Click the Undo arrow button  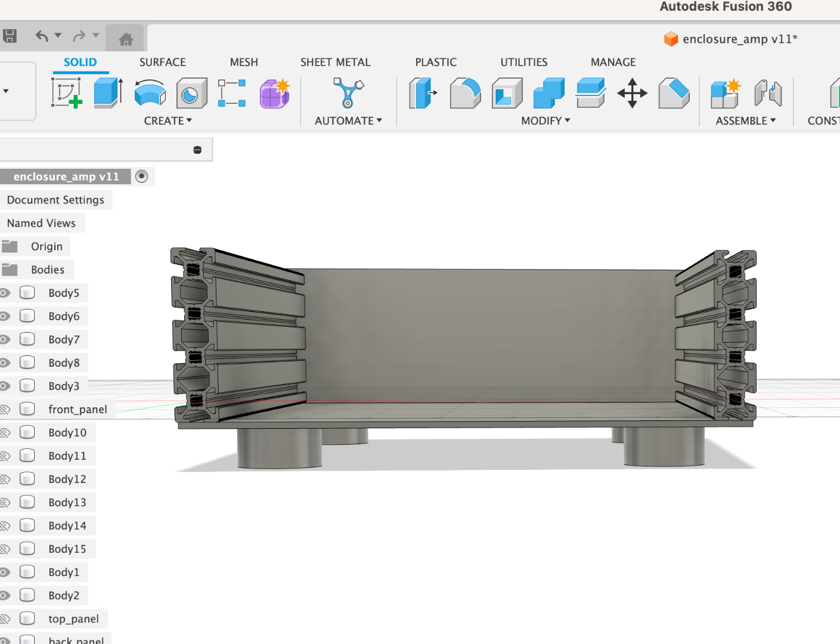pyautogui.click(x=42, y=36)
